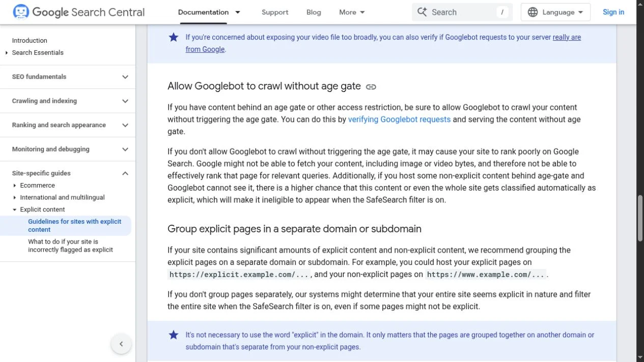The width and height of the screenshot is (644, 362).
Task: Collapse the Site-specific guides section
Action: [68, 173]
